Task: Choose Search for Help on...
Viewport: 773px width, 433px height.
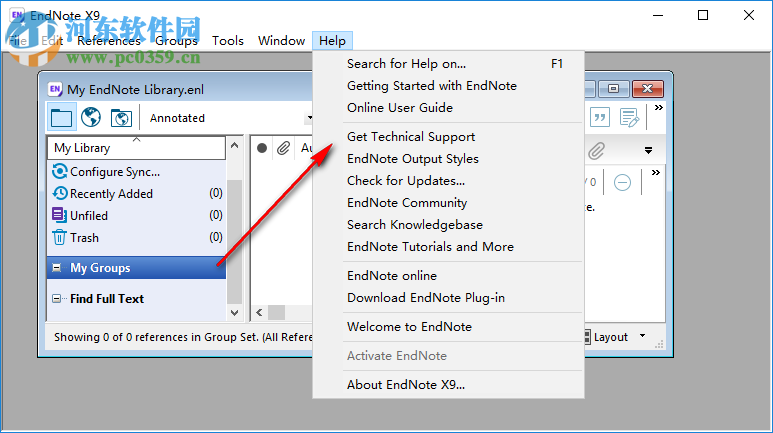Action: 449,64
